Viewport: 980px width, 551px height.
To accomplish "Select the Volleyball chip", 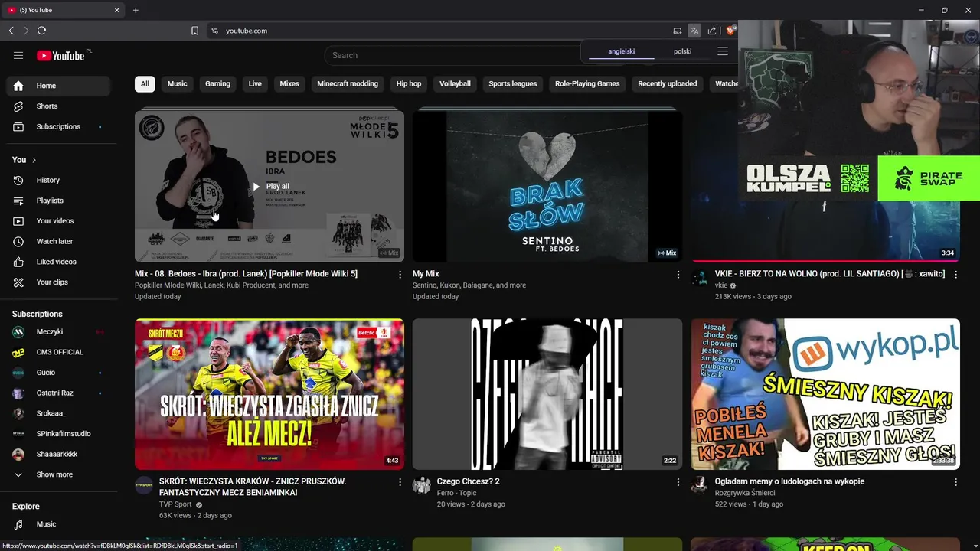I will (x=455, y=83).
